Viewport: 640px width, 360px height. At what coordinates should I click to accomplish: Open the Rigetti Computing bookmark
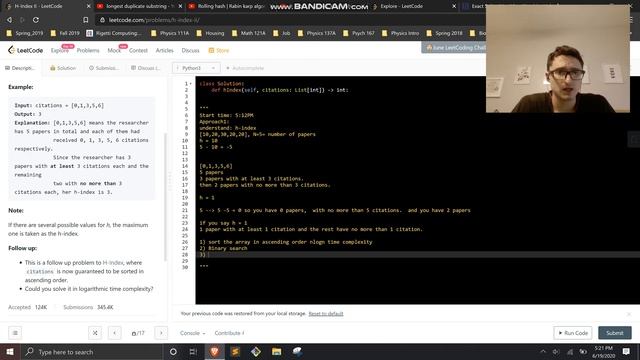(x=114, y=33)
